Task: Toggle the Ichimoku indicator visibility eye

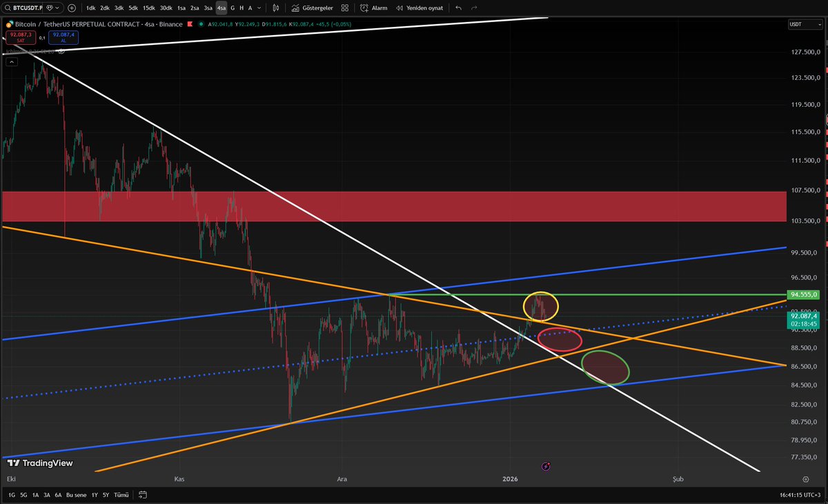Action: coord(61,51)
